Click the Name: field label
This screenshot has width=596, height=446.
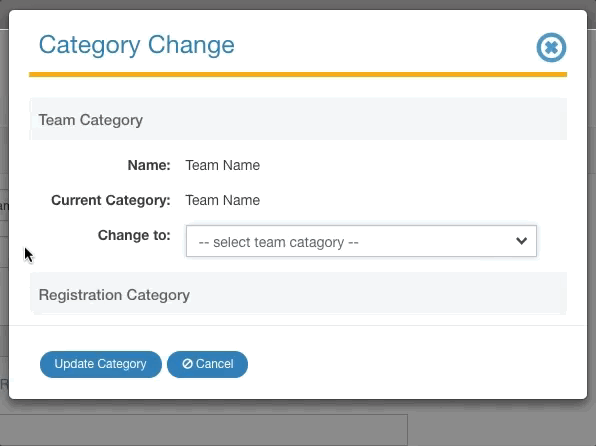pos(149,165)
